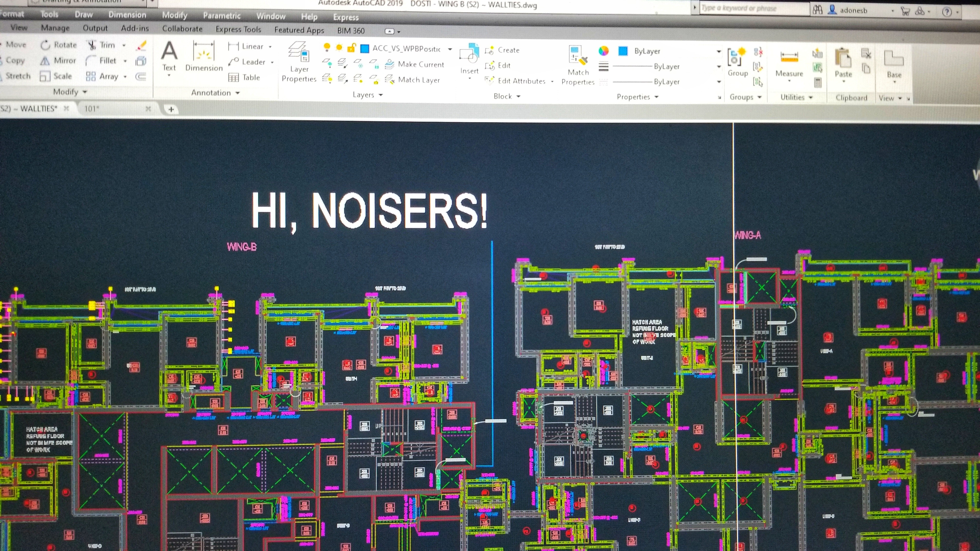This screenshot has width=980, height=551.
Task: Click the ribbon minimize toggle button
Action: [390, 31]
